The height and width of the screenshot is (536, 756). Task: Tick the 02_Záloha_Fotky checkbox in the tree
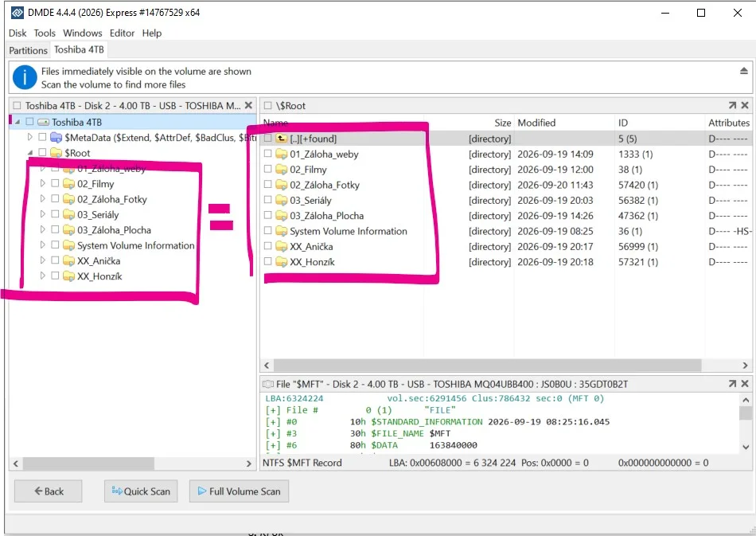click(x=55, y=198)
